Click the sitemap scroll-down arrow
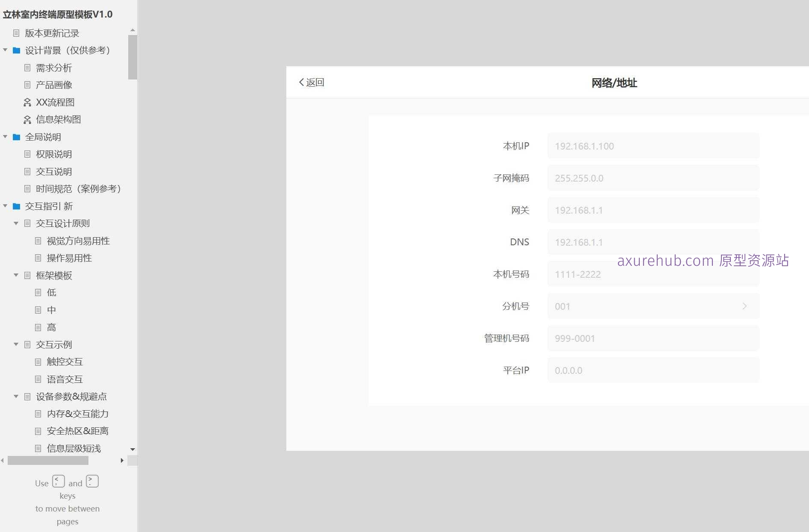This screenshot has height=532, width=809. (x=132, y=449)
